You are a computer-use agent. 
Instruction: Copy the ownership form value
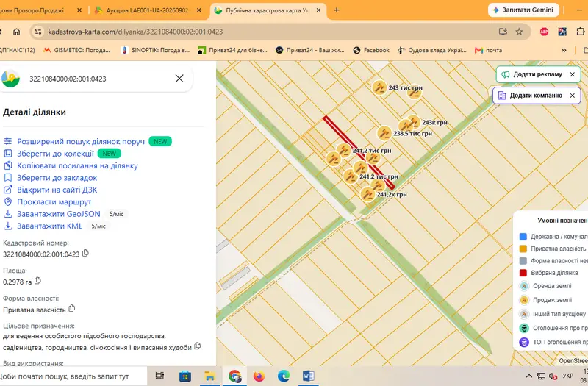pos(71,308)
